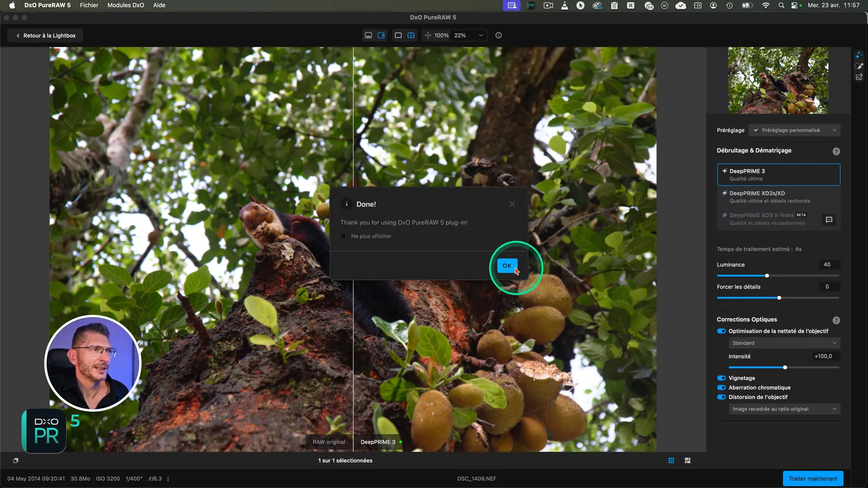
Task: Open the export image icon in sidebar
Action: tap(859, 77)
